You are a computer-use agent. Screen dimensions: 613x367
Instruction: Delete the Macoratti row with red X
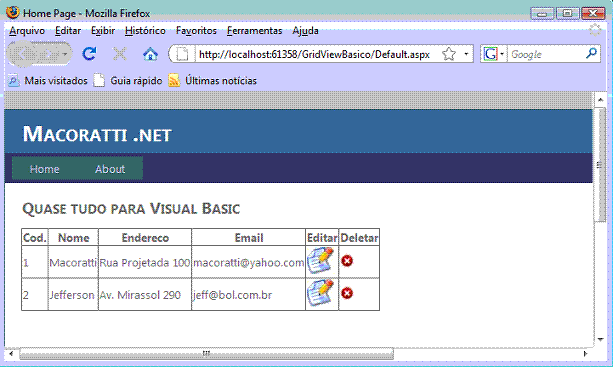point(347,261)
